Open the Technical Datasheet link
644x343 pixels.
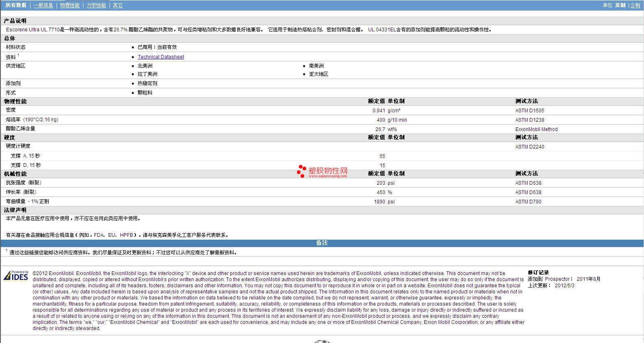(161, 57)
